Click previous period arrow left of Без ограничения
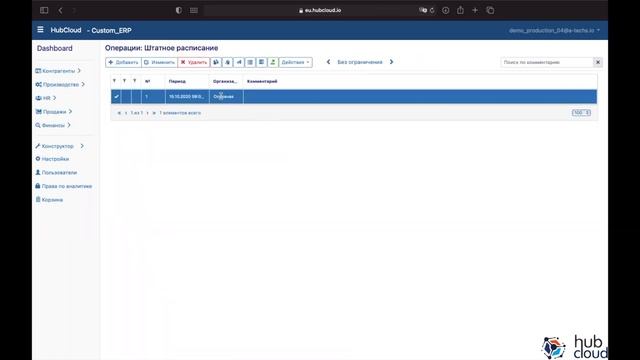 (x=328, y=62)
